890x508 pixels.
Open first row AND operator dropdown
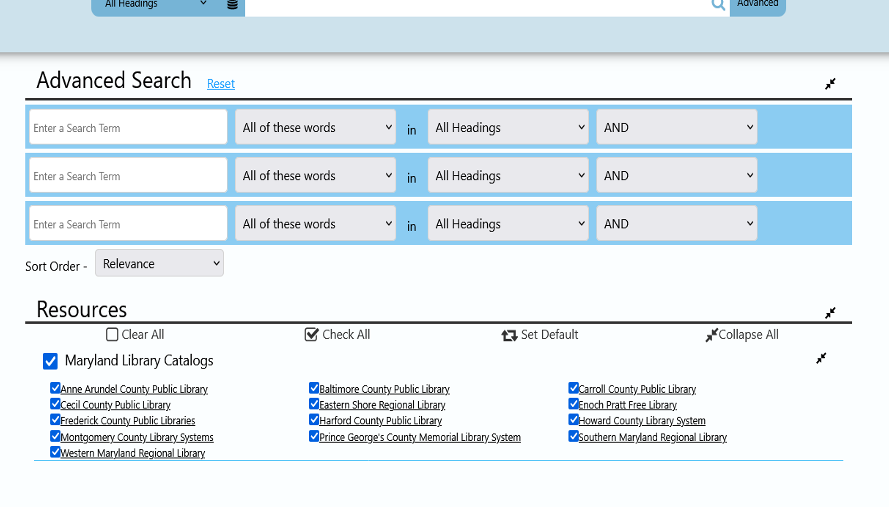(x=677, y=127)
